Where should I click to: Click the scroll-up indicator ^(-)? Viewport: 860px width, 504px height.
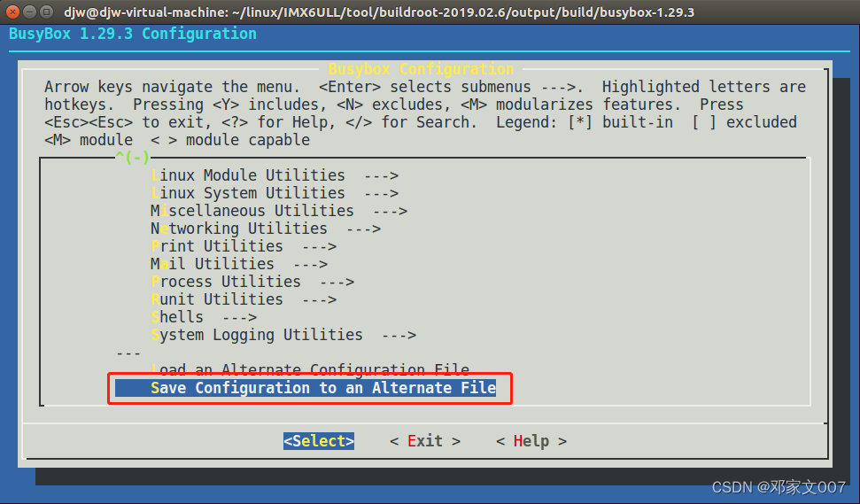[x=132, y=158]
